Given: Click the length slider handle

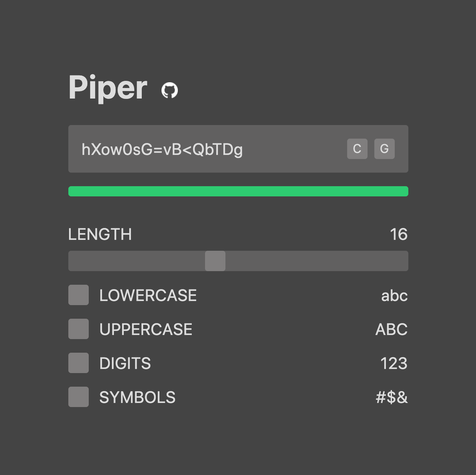Looking at the screenshot, I should tap(216, 261).
